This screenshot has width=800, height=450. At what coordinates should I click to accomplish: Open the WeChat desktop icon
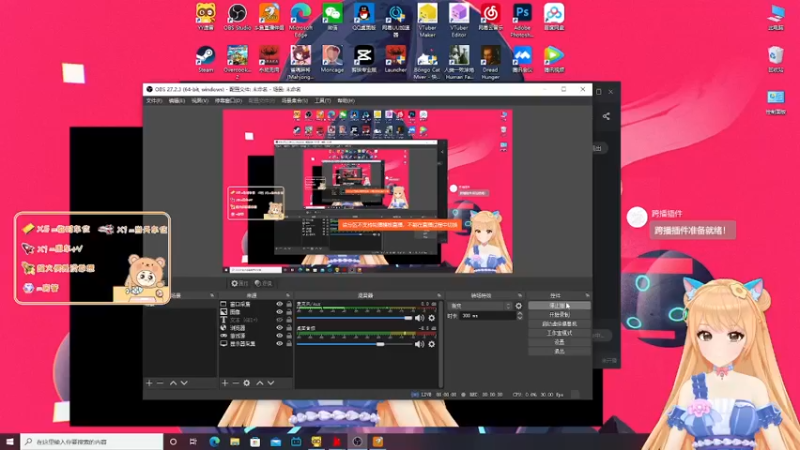(x=332, y=17)
